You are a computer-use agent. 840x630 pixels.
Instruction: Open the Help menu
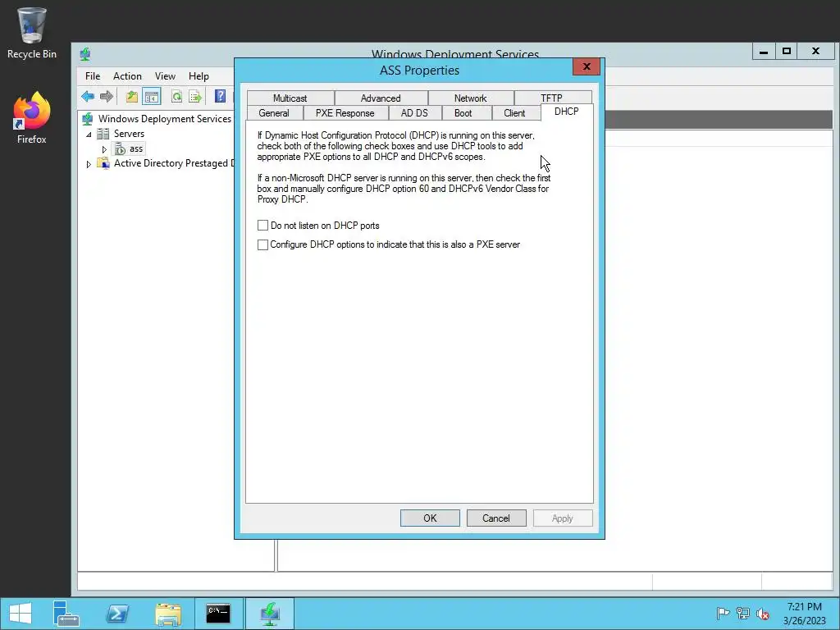pyautogui.click(x=199, y=76)
